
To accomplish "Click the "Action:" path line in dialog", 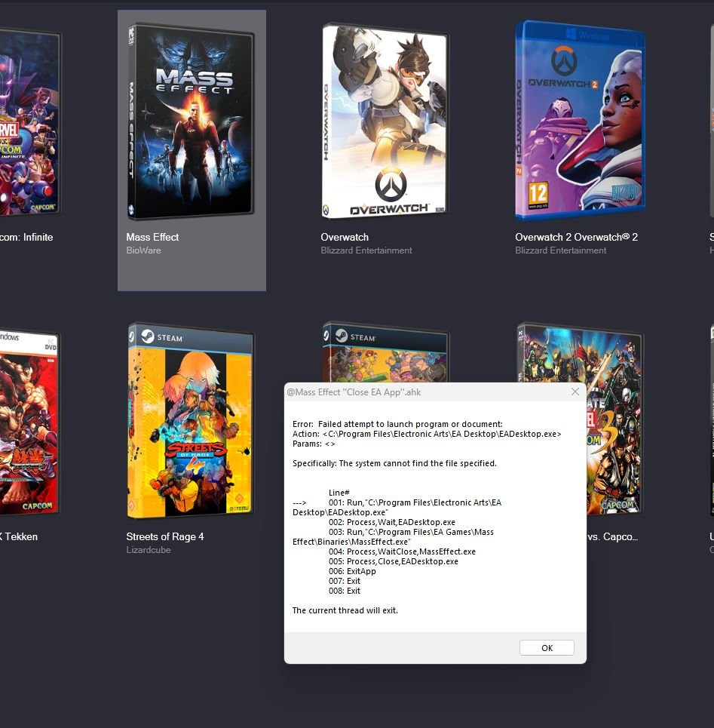I will [x=427, y=434].
